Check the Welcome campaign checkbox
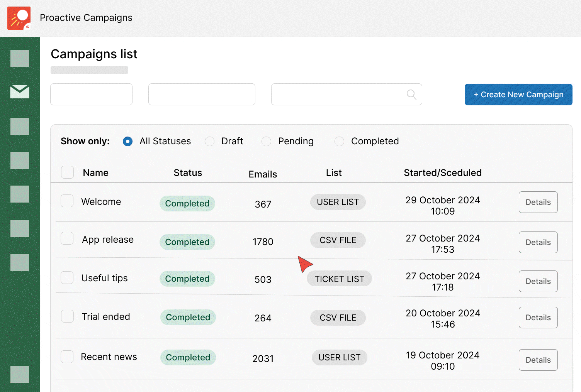 pyautogui.click(x=67, y=201)
